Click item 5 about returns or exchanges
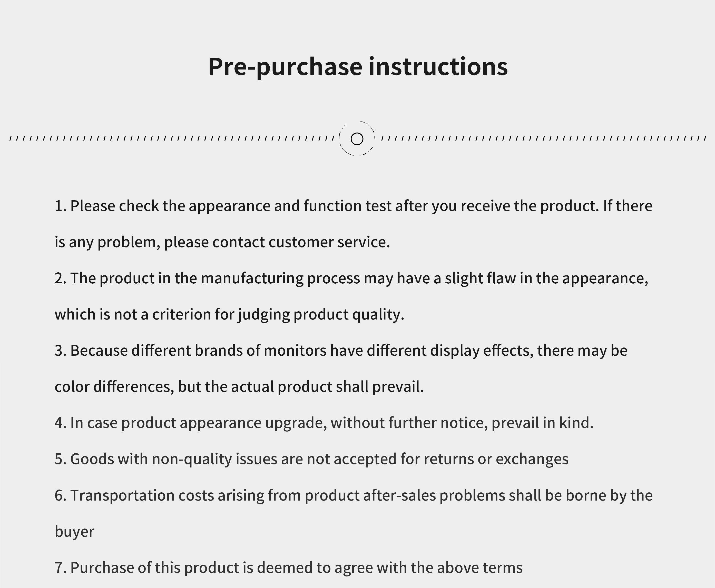715x588 pixels. click(311, 459)
